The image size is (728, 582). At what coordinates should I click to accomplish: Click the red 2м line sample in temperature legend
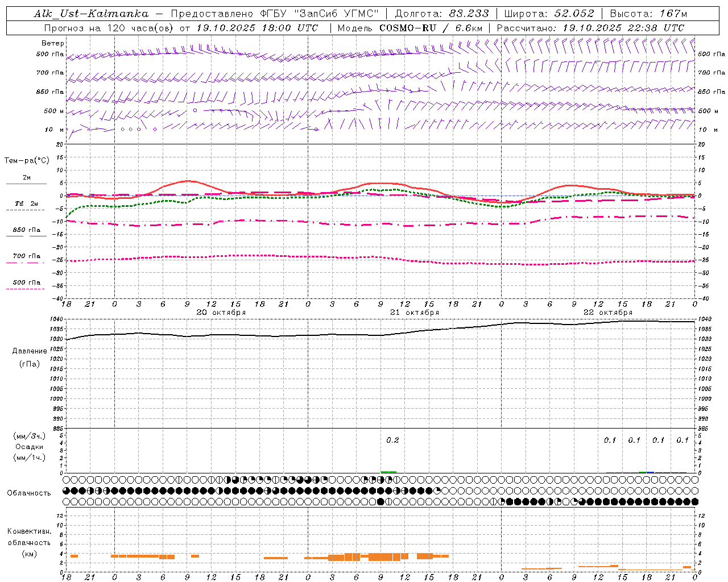(26, 184)
